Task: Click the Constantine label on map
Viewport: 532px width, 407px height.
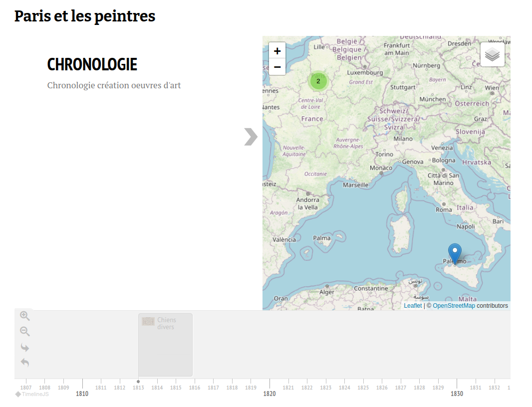Action: coord(371,288)
